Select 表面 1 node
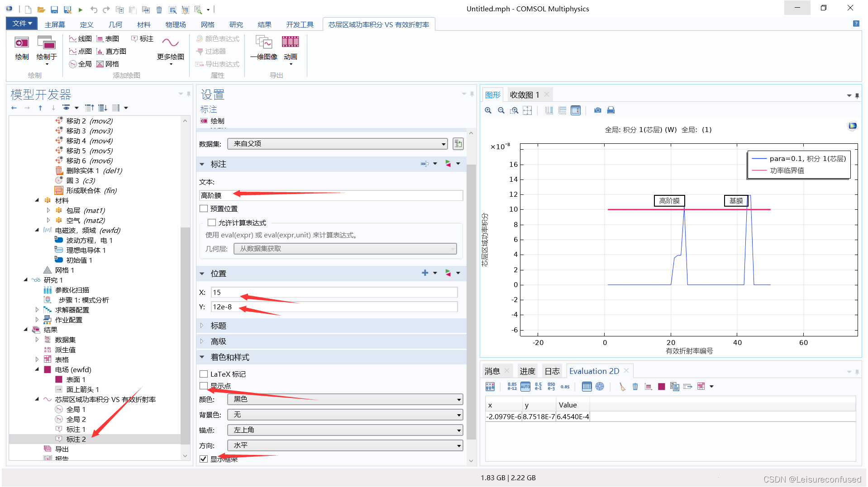Viewport: 868px width, 487px height. 76,379
